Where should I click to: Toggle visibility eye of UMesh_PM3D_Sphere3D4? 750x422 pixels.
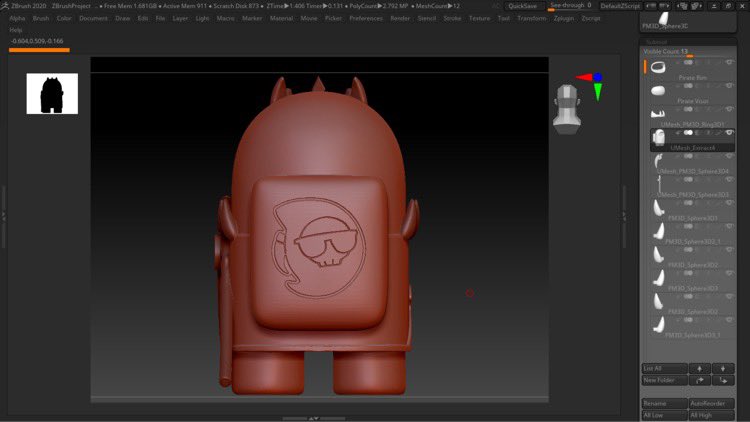(x=729, y=156)
